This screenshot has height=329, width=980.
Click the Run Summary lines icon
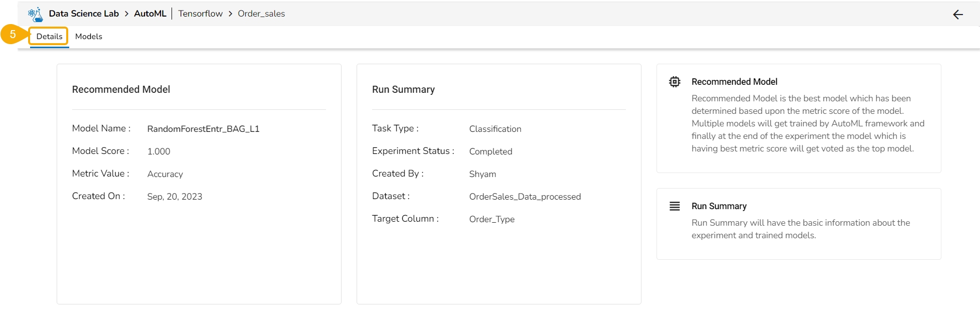coord(675,206)
